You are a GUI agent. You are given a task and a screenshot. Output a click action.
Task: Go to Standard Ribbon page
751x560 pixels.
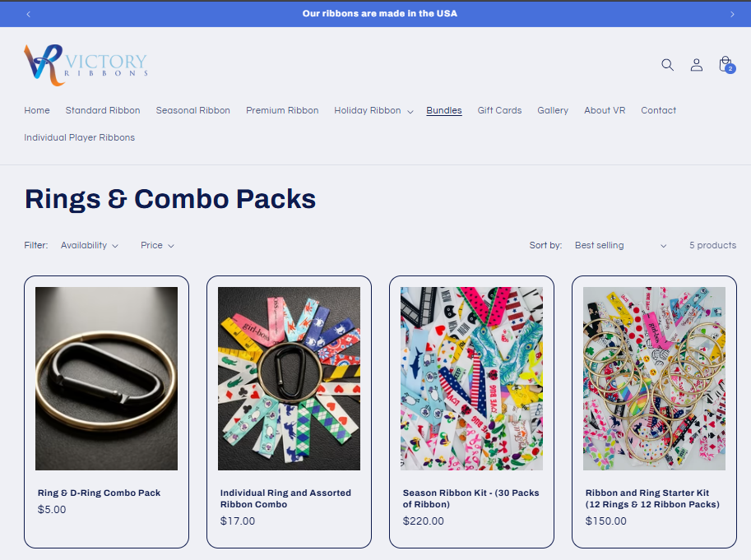[103, 110]
